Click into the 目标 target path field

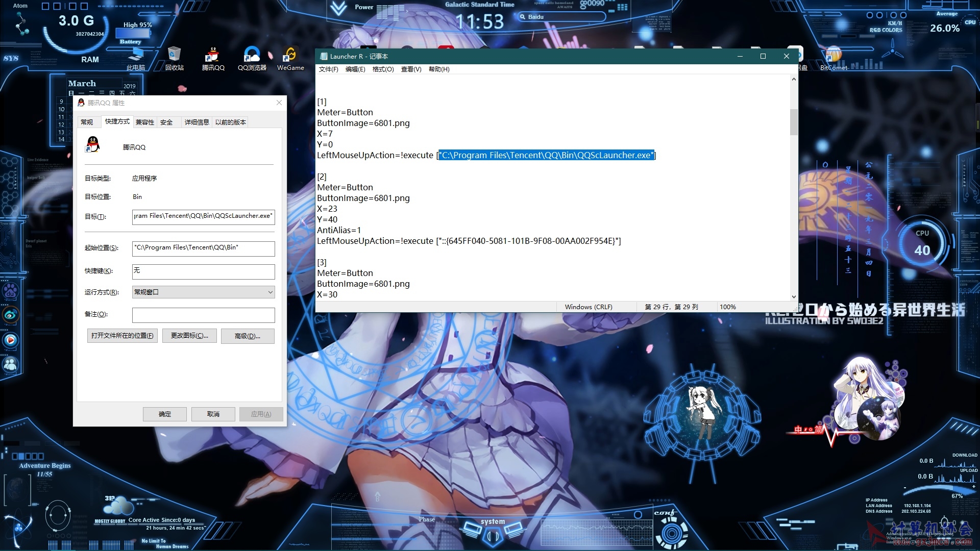(203, 217)
